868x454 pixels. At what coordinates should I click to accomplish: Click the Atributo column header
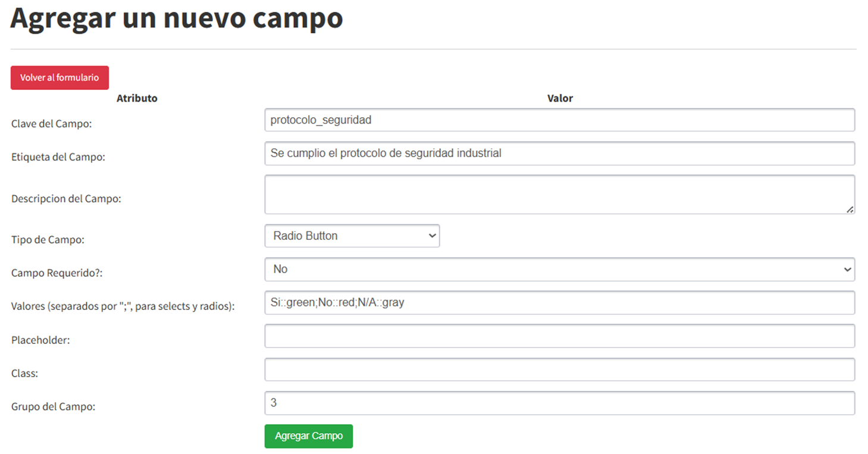(x=137, y=98)
